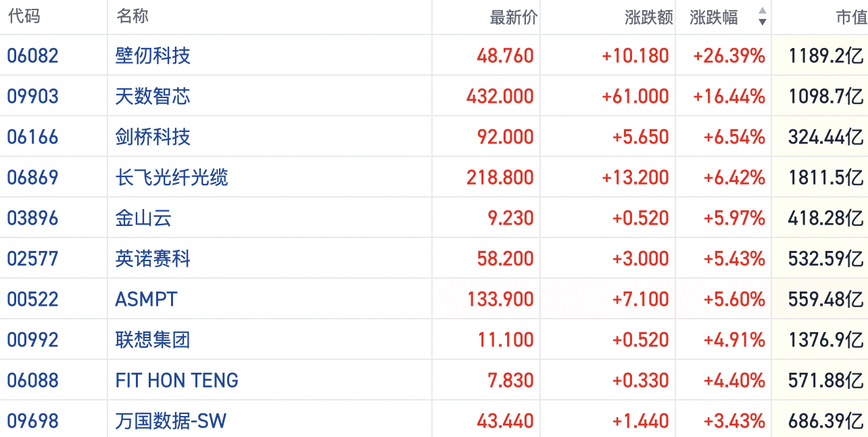Sort by 最新价 column header
The height and width of the screenshot is (437, 868).
click(x=514, y=18)
